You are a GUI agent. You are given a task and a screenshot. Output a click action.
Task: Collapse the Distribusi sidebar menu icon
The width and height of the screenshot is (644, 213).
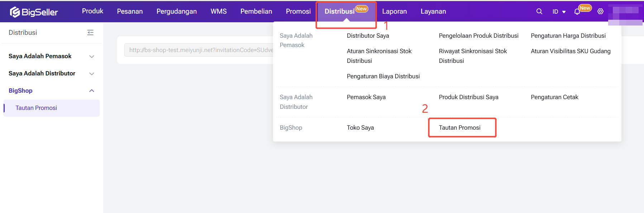pos(90,33)
